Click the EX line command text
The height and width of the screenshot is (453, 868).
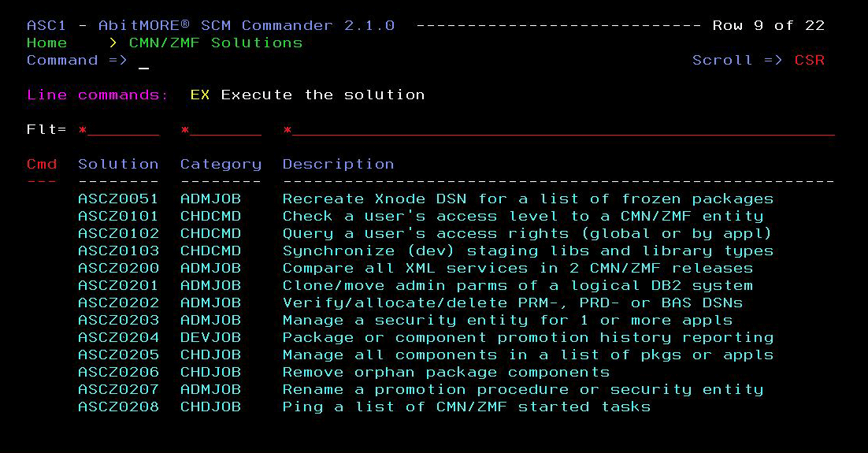[x=200, y=95]
